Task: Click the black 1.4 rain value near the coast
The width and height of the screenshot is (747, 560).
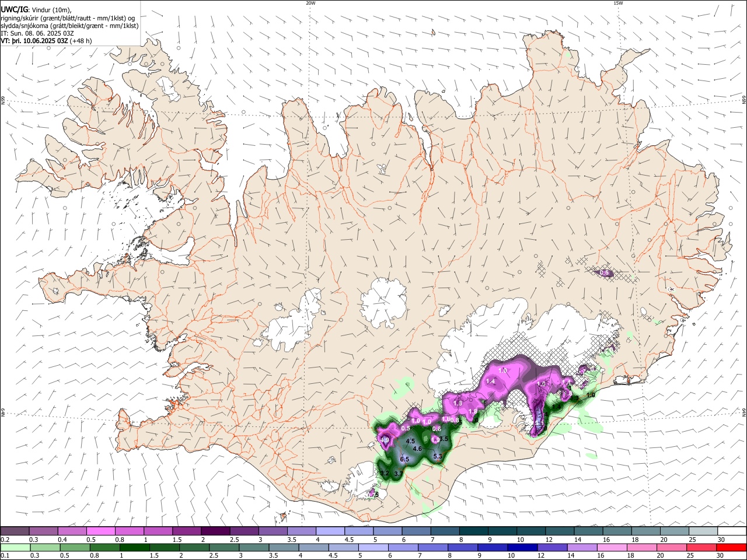Action: (557, 407)
